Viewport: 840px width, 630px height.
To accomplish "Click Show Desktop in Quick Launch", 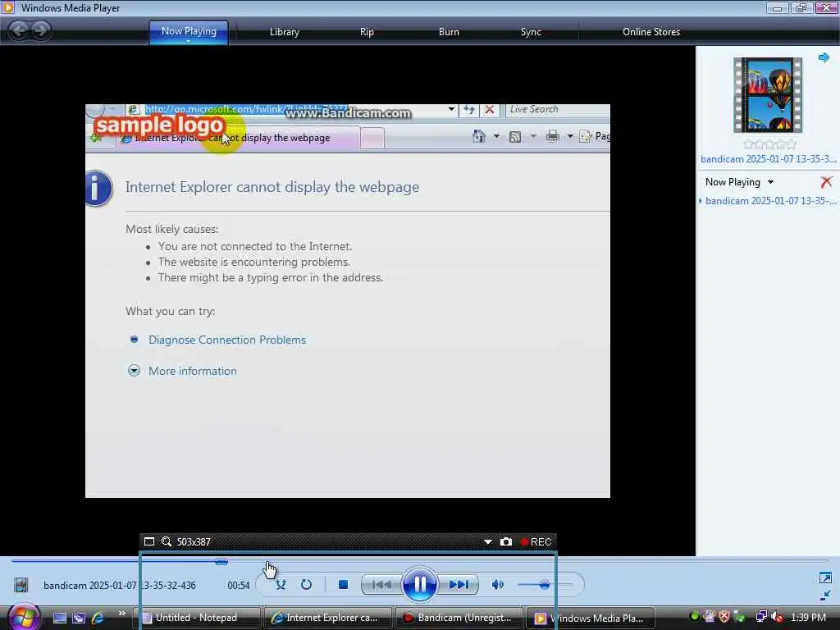I will click(x=59, y=618).
